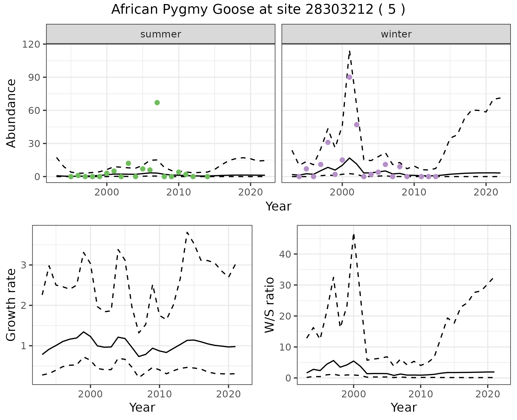Select the winter facet header strip
This screenshot has width=517, height=420.
[x=396, y=34]
